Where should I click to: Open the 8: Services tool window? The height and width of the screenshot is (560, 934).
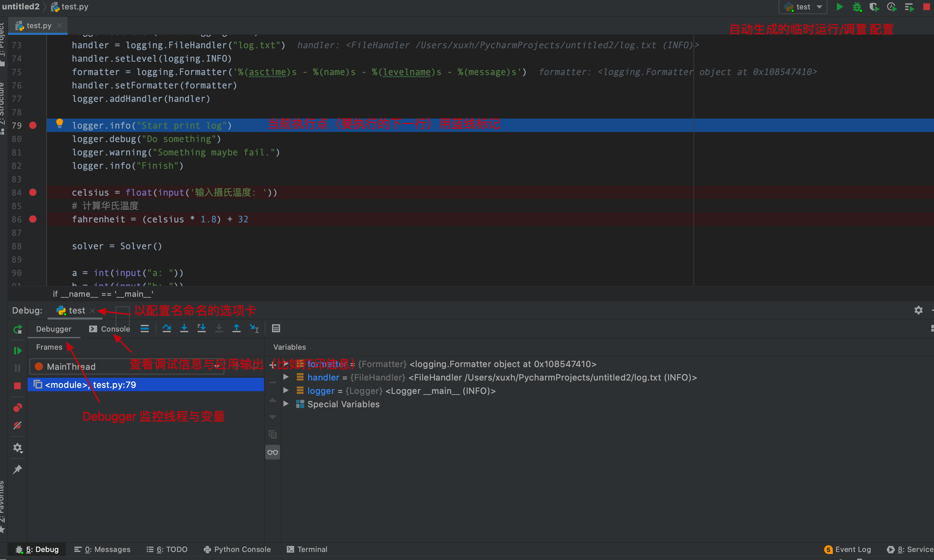[x=910, y=549]
